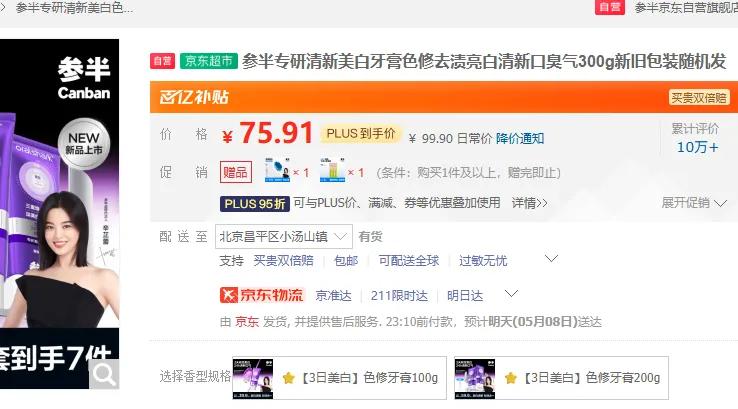Click the 京东物流 logo icon
This screenshot has height=409, width=738.
coord(228,295)
